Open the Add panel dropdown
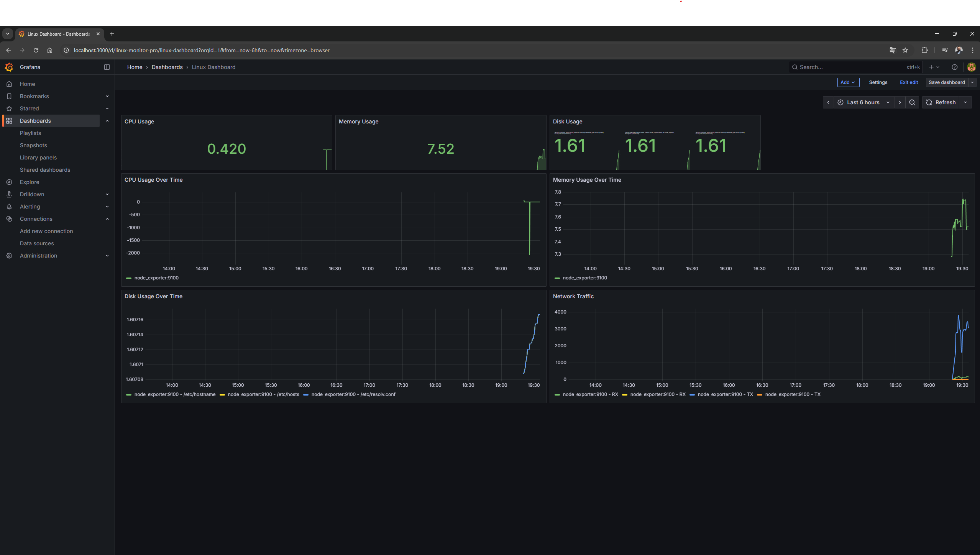 coord(848,82)
